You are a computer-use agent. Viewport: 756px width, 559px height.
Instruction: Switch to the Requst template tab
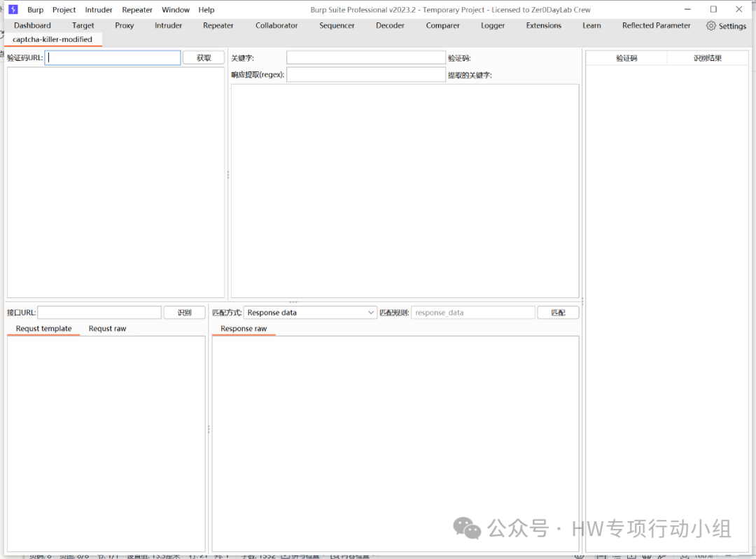[x=44, y=329]
